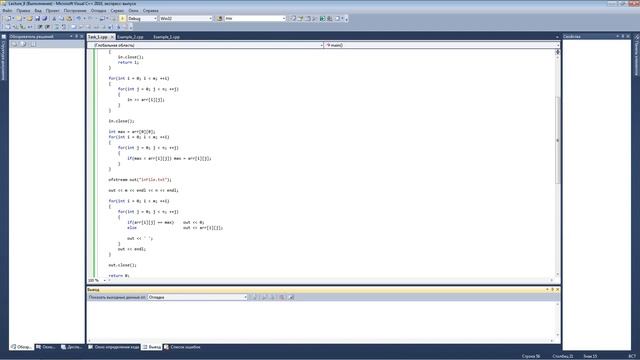This screenshot has width=640, height=360.
Task: Click the New Project toolbar icon
Action: point(9,18)
